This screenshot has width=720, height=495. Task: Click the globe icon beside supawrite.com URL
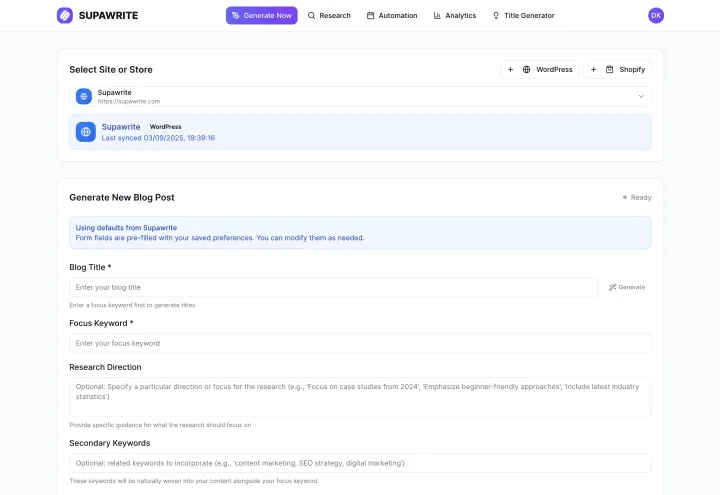coord(84,96)
